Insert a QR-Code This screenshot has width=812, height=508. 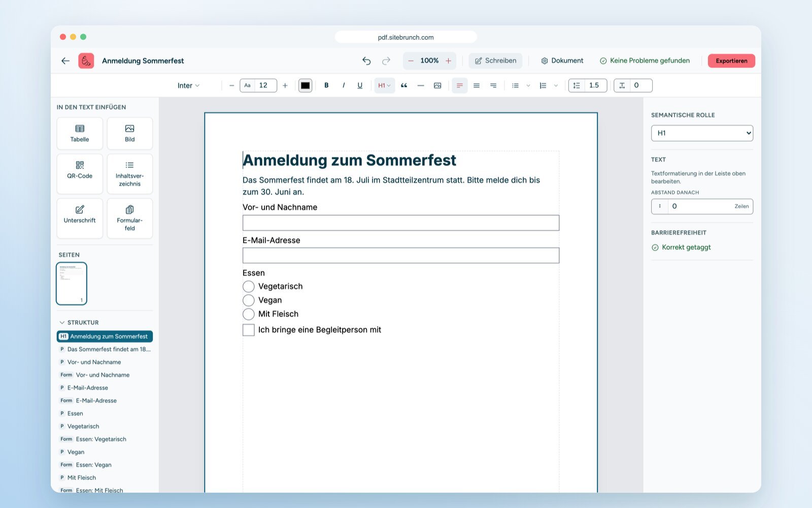[80, 174]
